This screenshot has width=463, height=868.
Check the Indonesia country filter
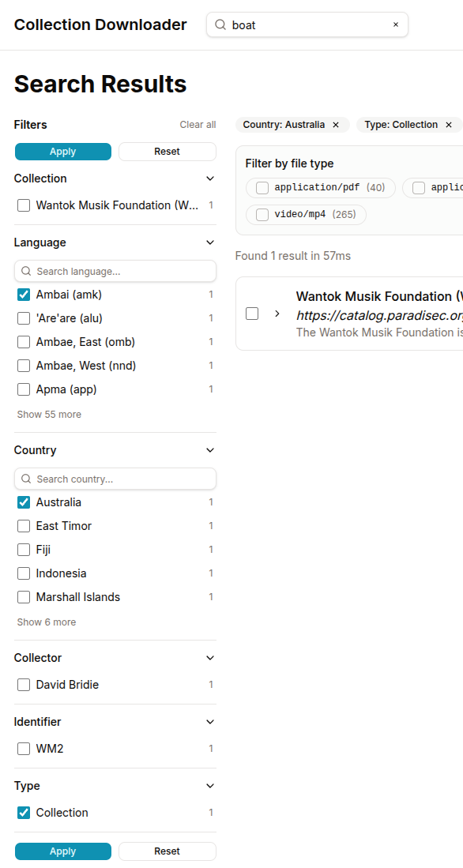coord(24,573)
